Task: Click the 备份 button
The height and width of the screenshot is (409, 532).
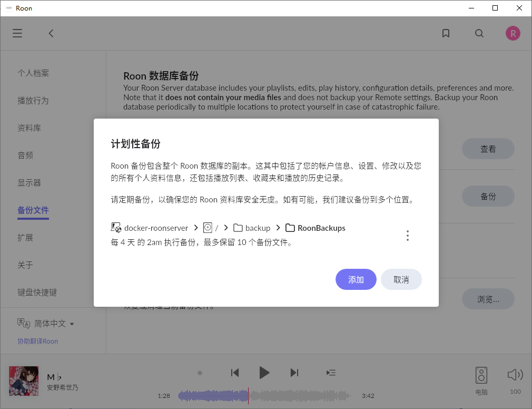Action: pos(488,196)
